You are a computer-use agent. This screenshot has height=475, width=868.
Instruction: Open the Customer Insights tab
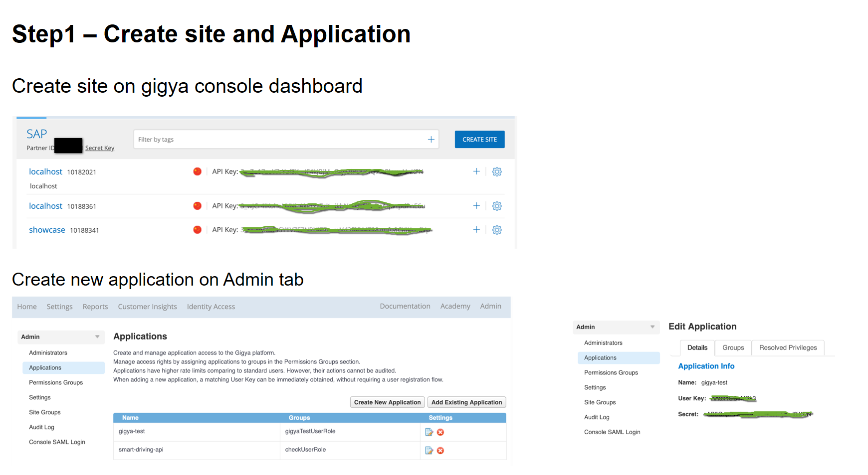point(148,307)
